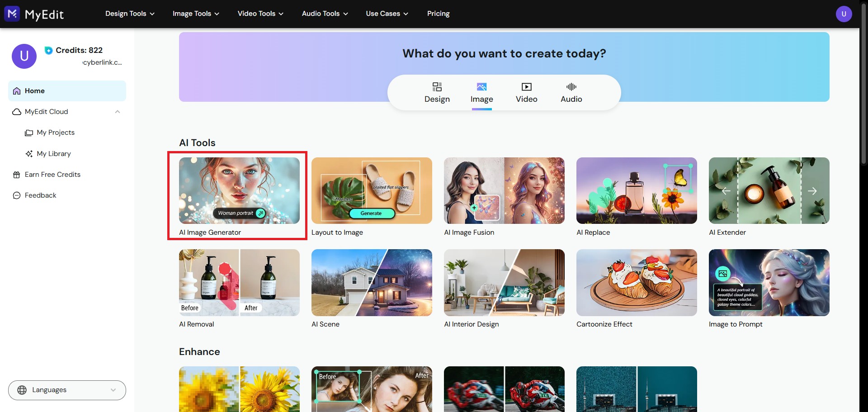Open the AI Image Generator thumbnail
The image size is (868, 412).
coord(239,190)
